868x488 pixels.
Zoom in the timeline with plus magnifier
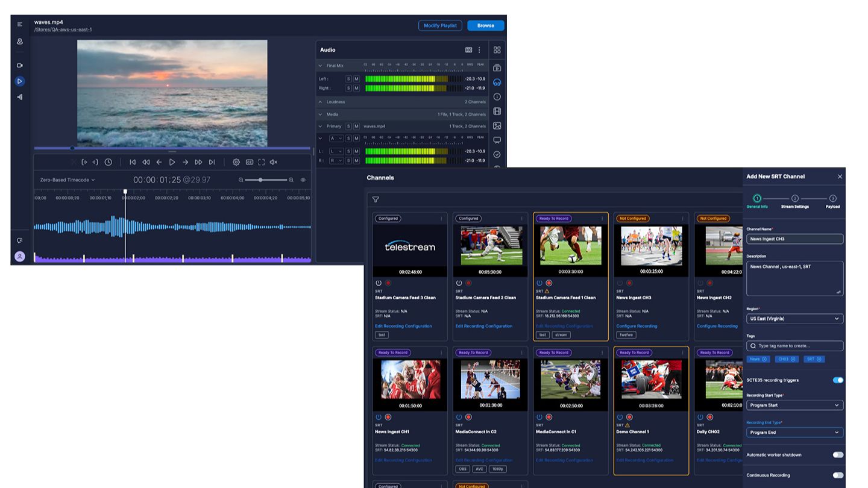291,180
